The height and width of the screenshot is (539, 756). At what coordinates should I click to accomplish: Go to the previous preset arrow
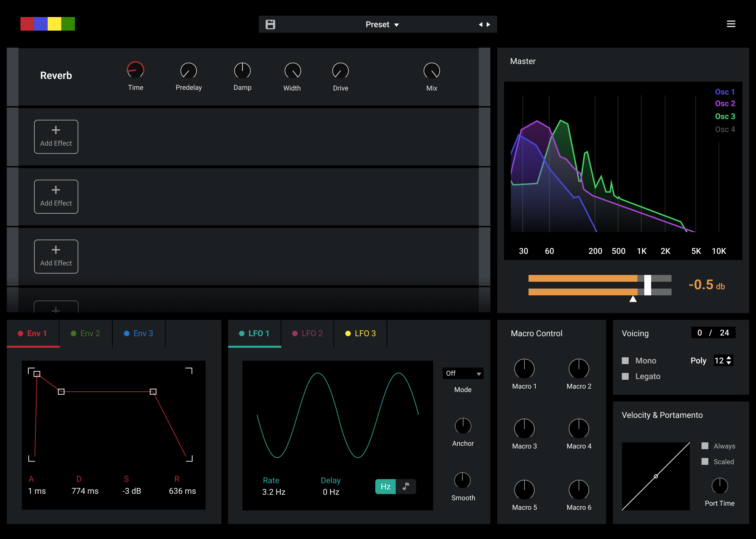481,24
